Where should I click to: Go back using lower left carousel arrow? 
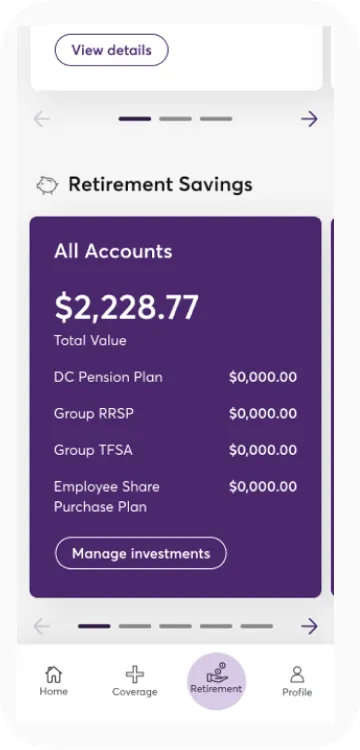[x=42, y=626]
